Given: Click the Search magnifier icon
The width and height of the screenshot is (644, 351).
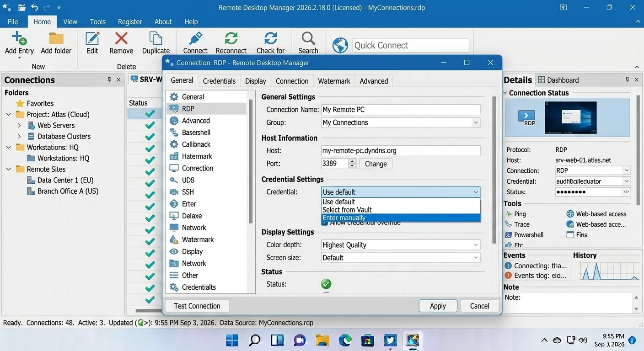Looking at the screenshot, I should tap(308, 38).
